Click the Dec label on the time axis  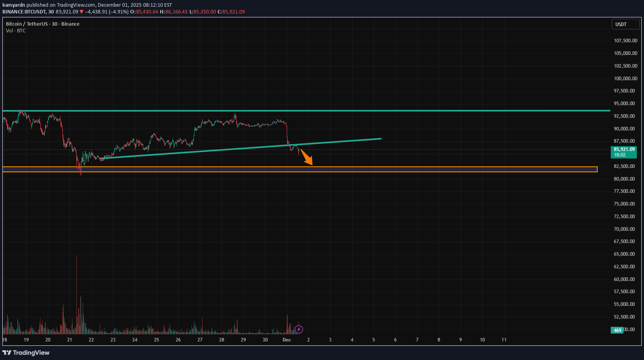287,340
